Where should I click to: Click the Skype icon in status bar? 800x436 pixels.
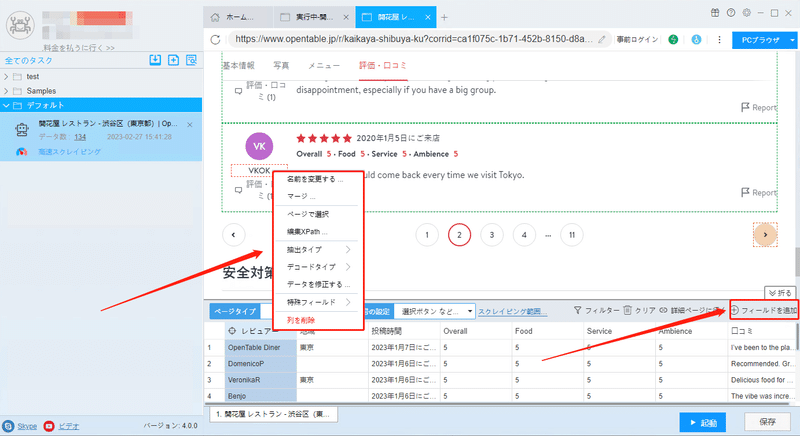coord(8,426)
